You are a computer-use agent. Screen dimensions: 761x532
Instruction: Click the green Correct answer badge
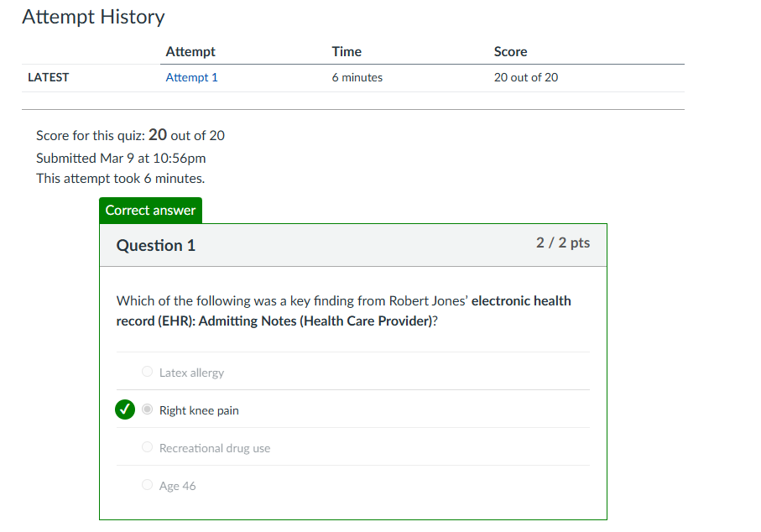pyautogui.click(x=150, y=211)
